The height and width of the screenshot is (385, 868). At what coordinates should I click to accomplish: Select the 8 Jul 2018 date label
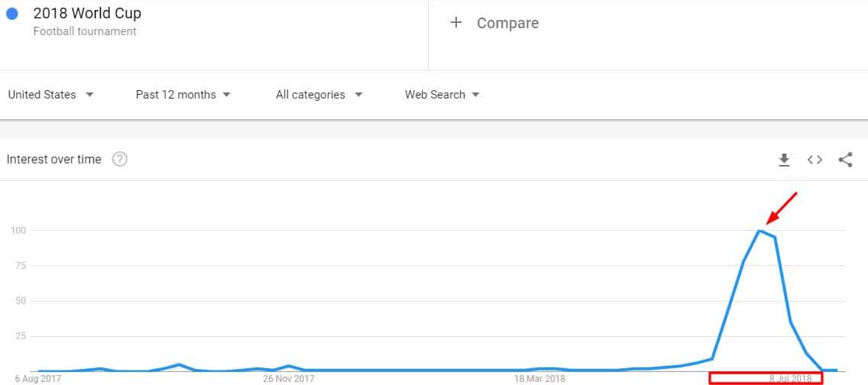pyautogui.click(x=790, y=379)
